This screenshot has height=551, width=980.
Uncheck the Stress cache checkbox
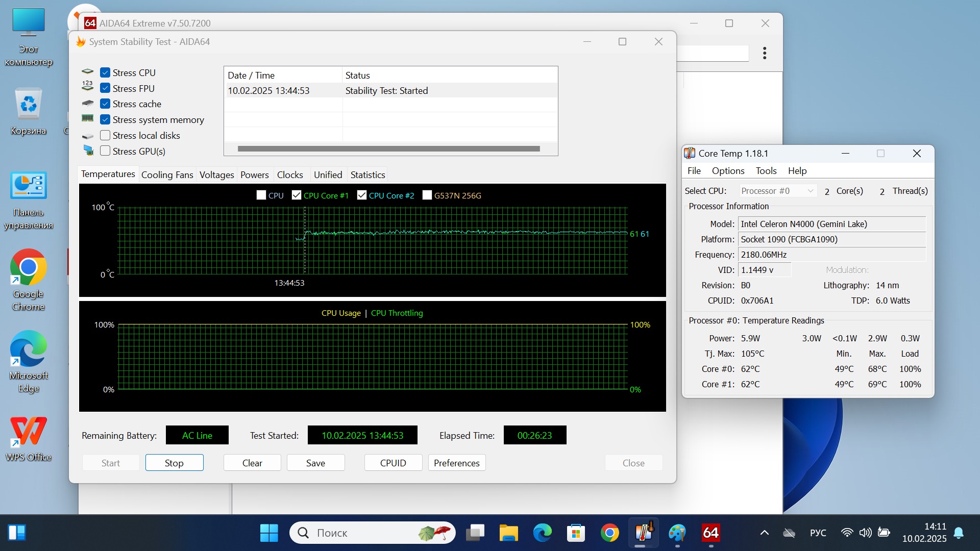pyautogui.click(x=105, y=104)
